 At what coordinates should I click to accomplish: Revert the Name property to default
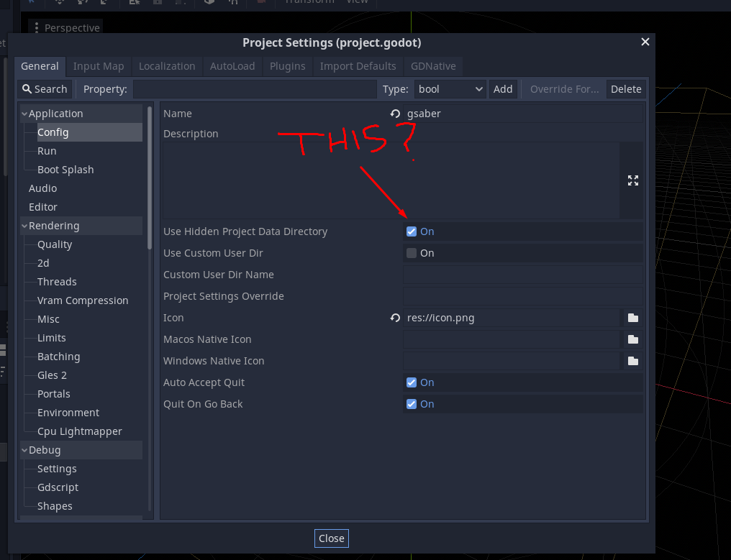click(394, 114)
